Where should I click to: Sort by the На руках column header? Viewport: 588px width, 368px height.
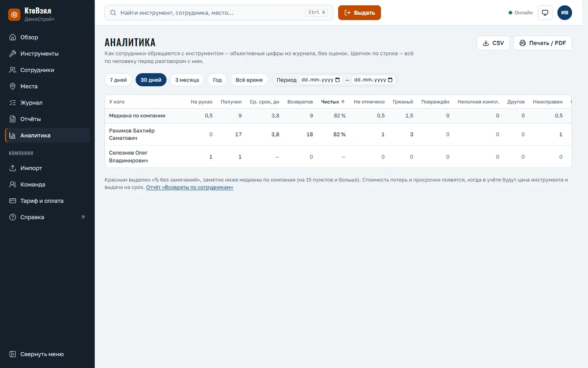[201, 102]
